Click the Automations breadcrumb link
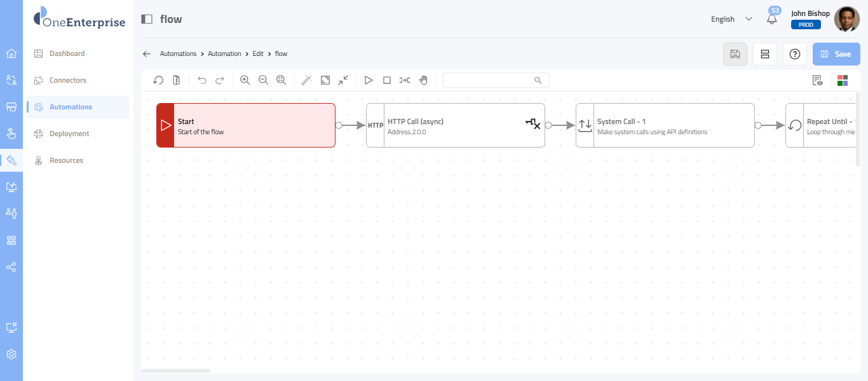 coord(178,54)
